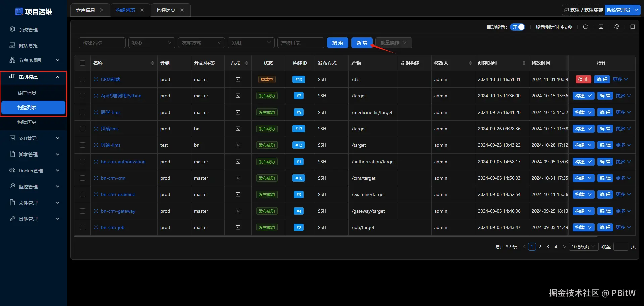Check the CRM前端 row checkbox

[x=83, y=79]
